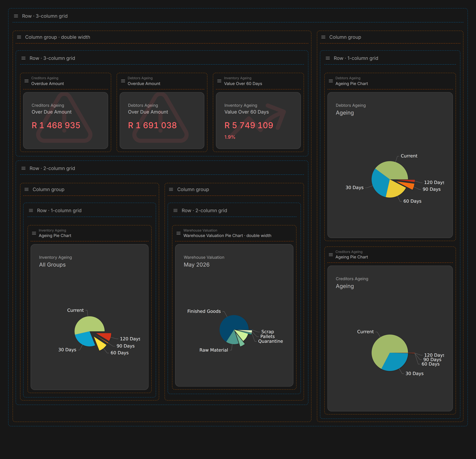Click the '90 Days' label on the Debtors Ageing pie

[432, 189]
